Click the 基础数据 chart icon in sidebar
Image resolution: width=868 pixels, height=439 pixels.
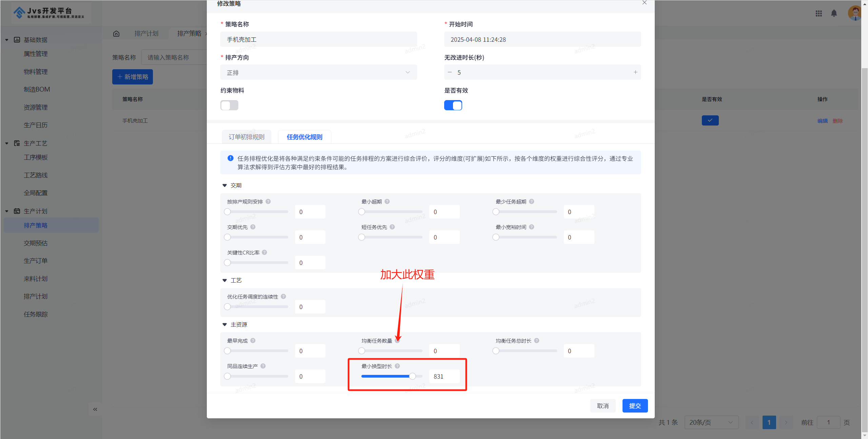pyautogui.click(x=17, y=40)
